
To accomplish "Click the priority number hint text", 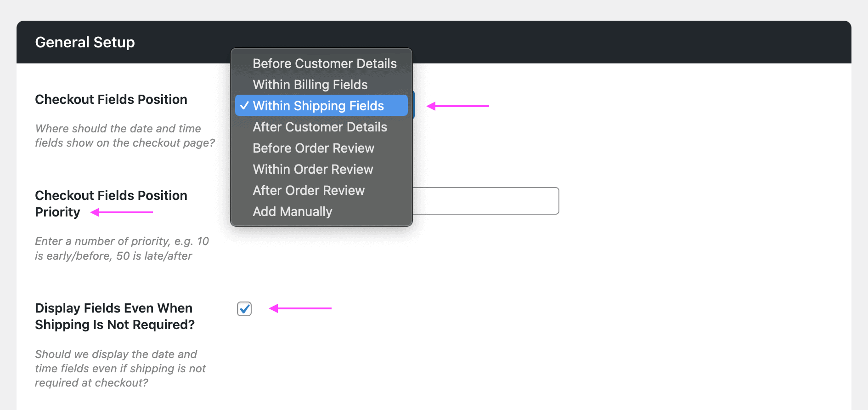I will click(x=122, y=248).
